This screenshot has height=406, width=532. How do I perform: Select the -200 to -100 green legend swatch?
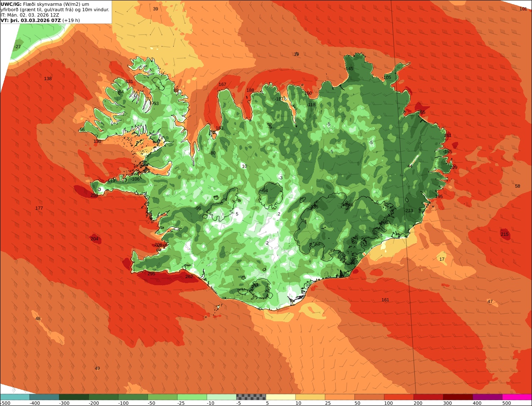coord(103,397)
